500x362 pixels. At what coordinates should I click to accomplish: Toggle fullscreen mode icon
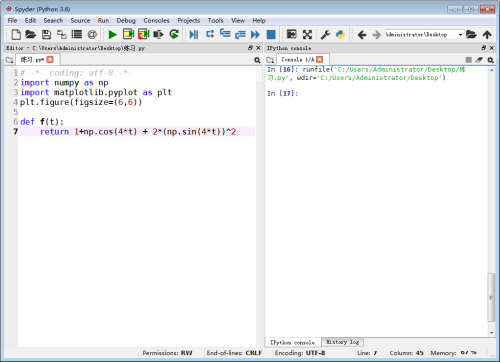pos(307,34)
